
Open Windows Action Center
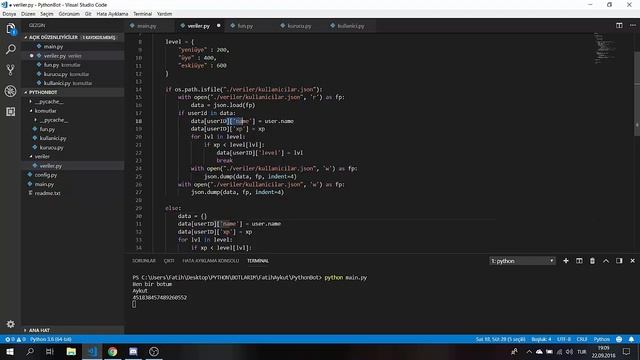(626, 351)
